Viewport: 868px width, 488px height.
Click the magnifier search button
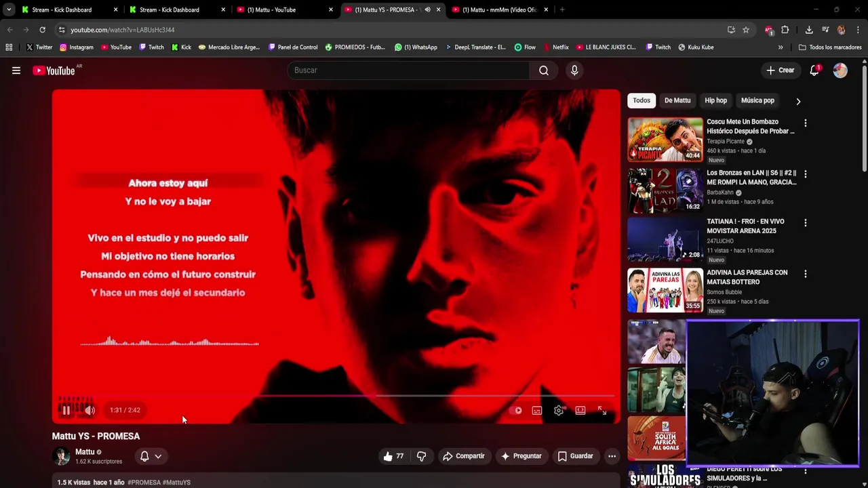pos(544,70)
